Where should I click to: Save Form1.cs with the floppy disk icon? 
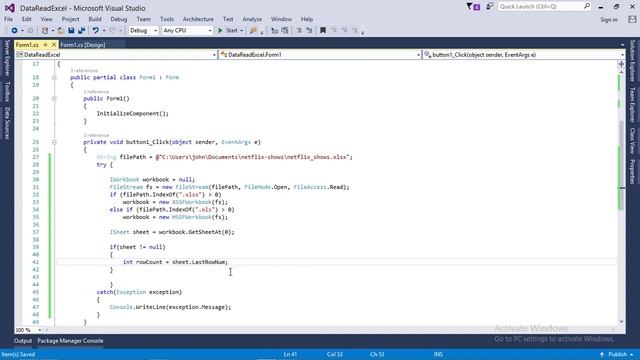[x=71, y=31]
